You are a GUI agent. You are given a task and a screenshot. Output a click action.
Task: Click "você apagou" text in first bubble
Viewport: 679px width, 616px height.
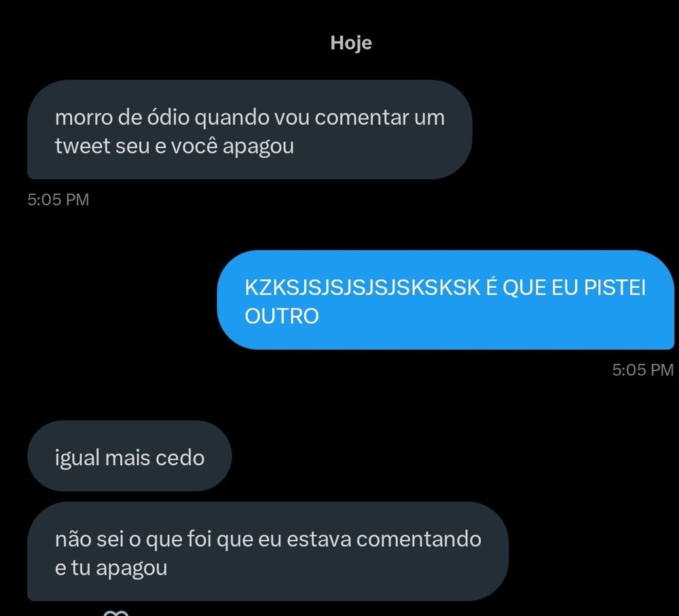click(x=232, y=147)
